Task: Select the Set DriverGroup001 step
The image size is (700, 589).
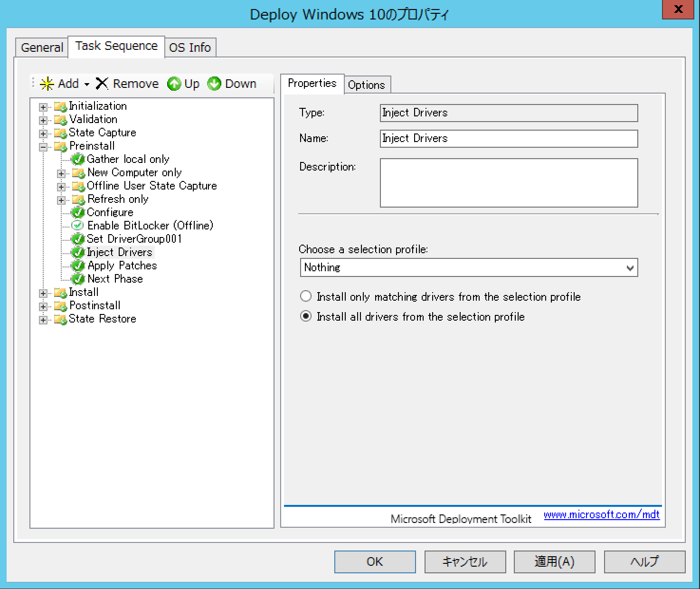Action: pyautogui.click(x=134, y=239)
